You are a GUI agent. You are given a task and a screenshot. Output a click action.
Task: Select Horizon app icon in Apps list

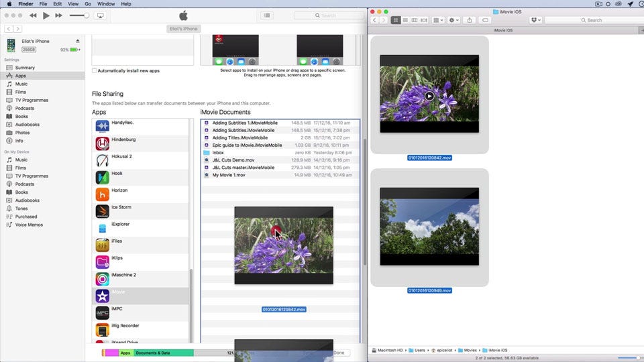click(102, 194)
